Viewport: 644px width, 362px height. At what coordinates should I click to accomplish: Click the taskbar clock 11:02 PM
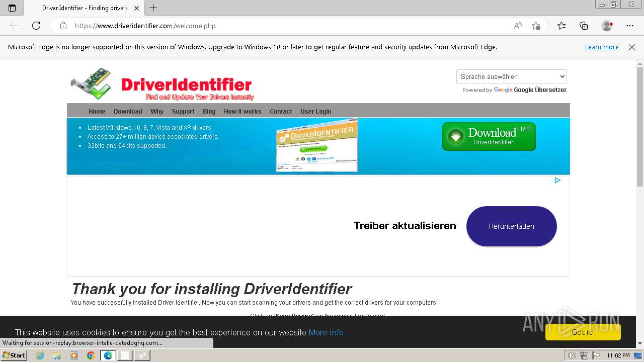click(x=618, y=355)
